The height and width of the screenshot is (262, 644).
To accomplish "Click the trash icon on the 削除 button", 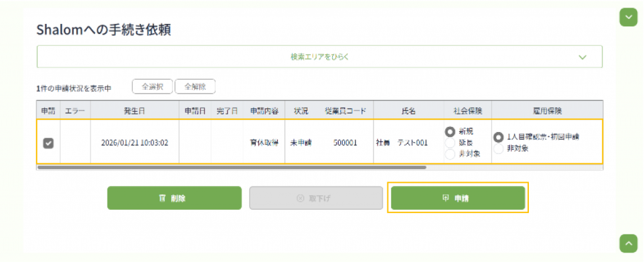I will (x=162, y=198).
